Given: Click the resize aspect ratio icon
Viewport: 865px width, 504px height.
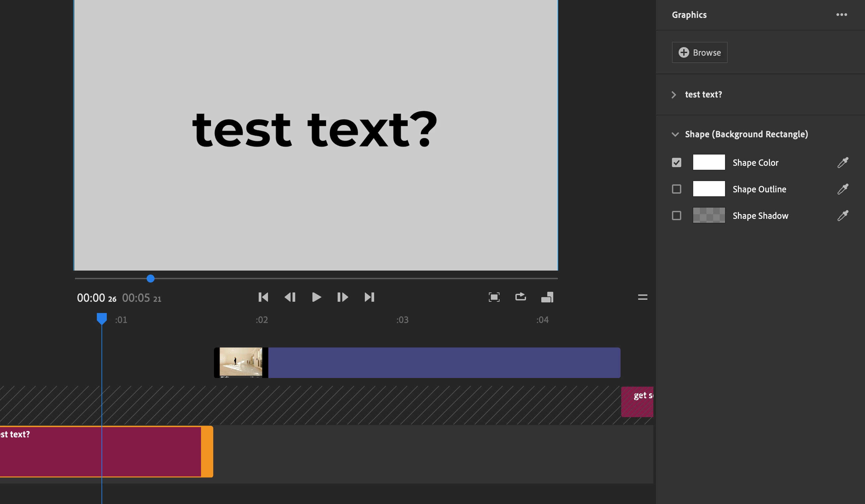Looking at the screenshot, I should (547, 297).
